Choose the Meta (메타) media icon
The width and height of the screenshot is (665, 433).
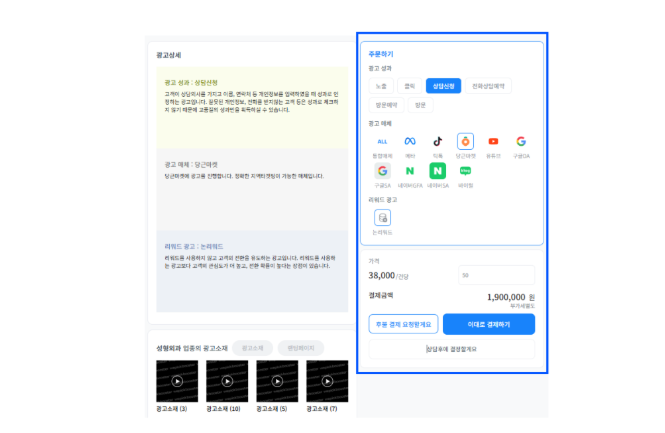point(410,142)
